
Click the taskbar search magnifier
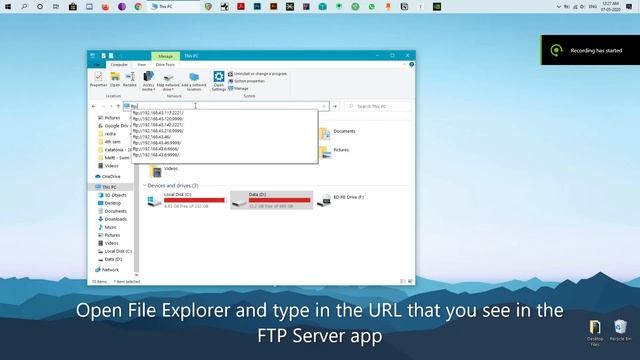(24, 7)
